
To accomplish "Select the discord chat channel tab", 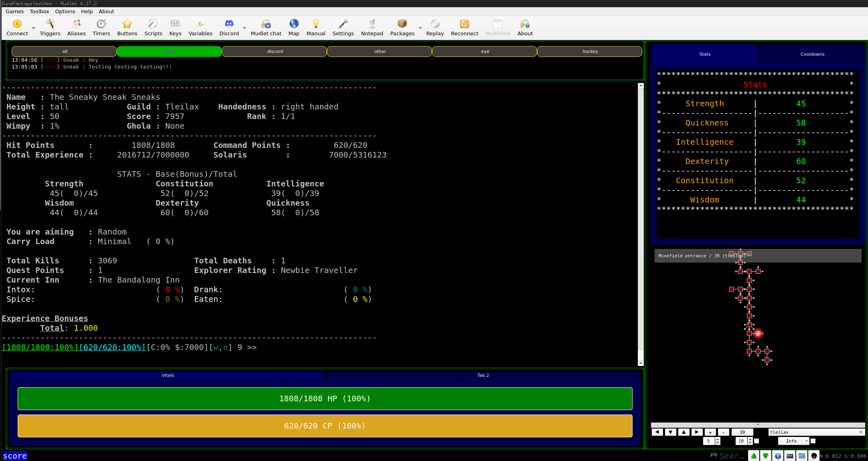I will pyautogui.click(x=275, y=51).
